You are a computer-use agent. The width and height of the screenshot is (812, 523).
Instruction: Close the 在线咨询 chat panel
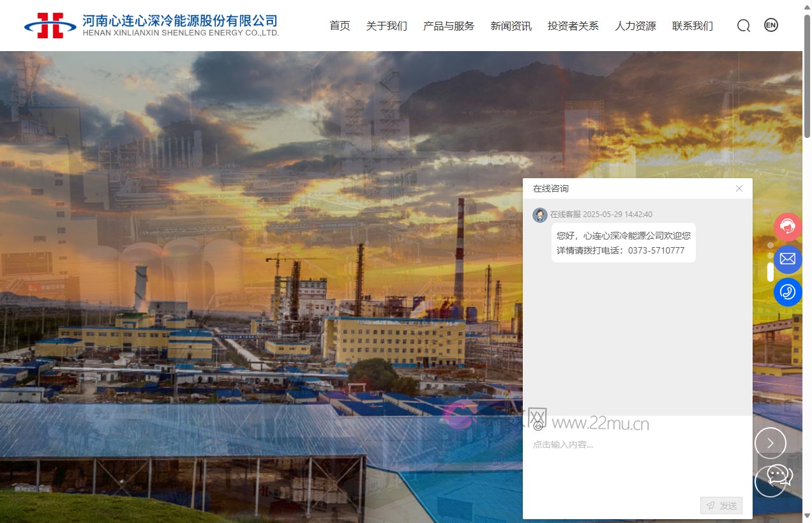[x=739, y=188]
